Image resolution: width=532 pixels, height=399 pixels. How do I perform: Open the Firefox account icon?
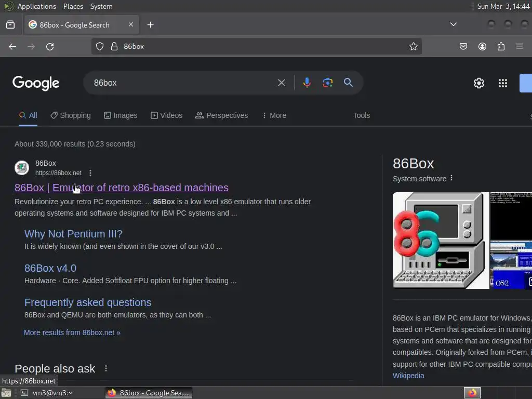[x=482, y=46]
